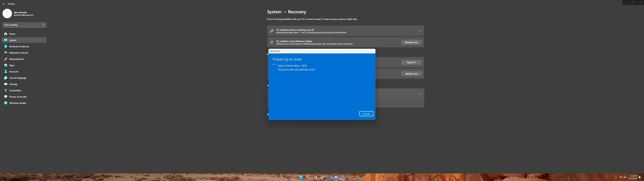This screenshot has height=181, width=644.
Task: Open Windows Update in sidebar
Action: 18,103
